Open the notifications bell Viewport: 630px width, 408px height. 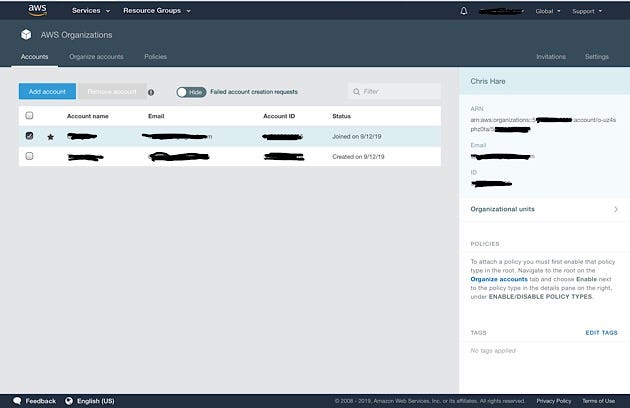(x=464, y=11)
